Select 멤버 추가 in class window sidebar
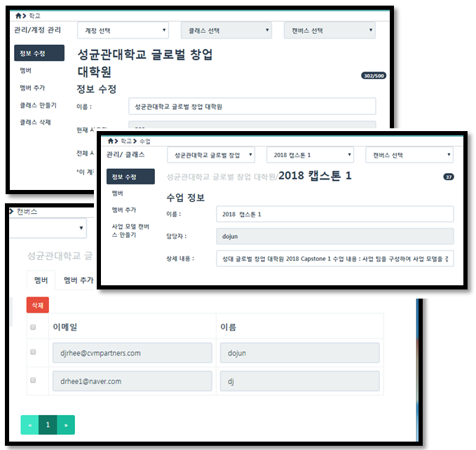 [x=124, y=210]
